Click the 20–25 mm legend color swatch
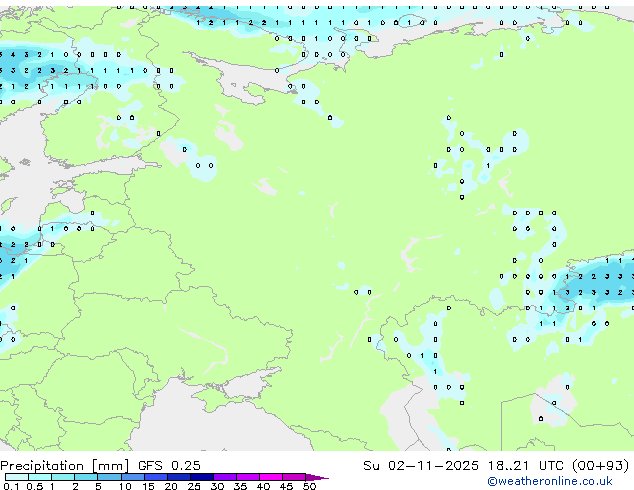Screen dimensions: 634x490 point(179,477)
